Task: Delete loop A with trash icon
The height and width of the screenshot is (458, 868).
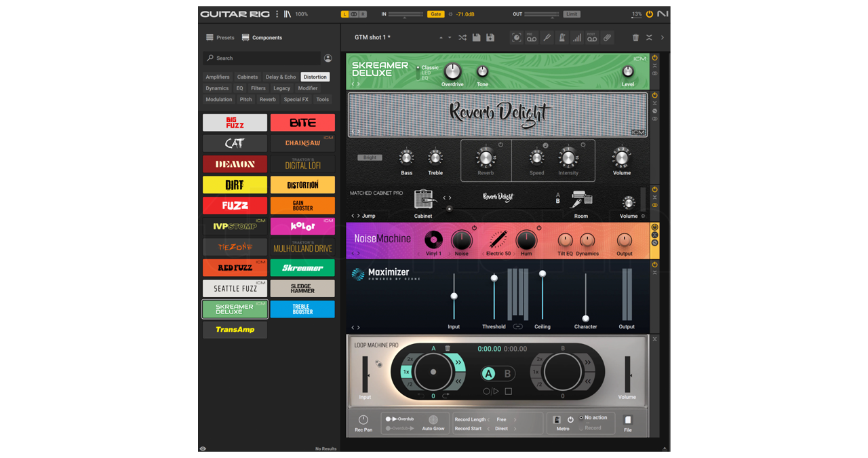Action: click(x=448, y=349)
